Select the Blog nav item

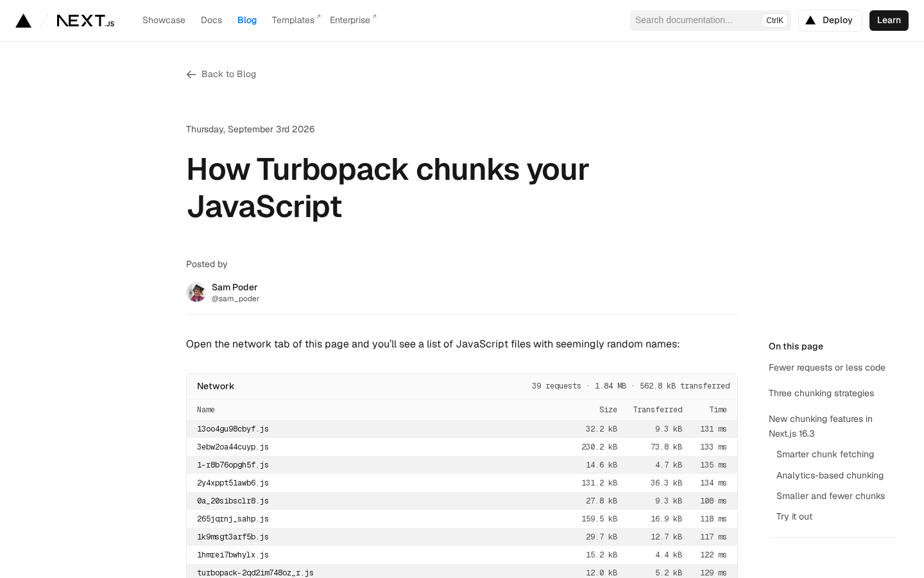247,21
